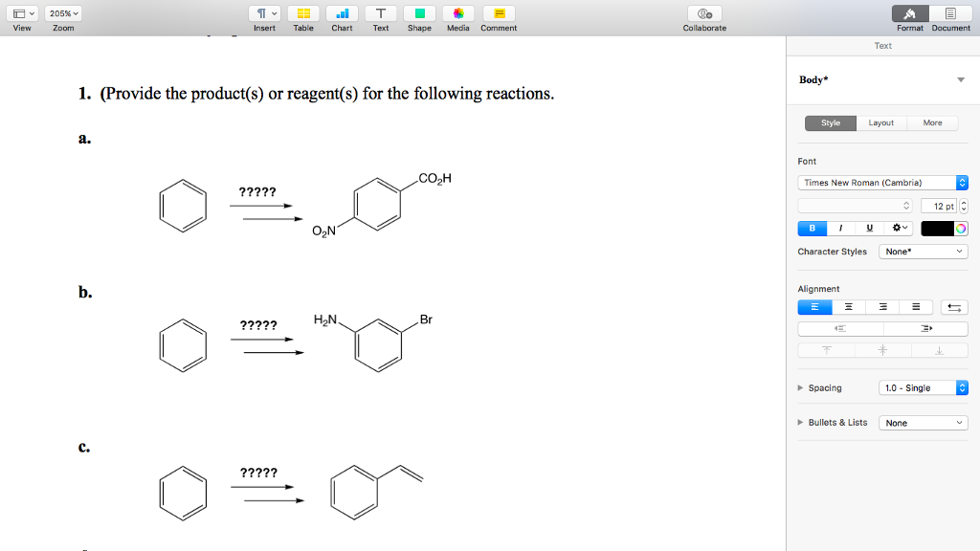This screenshot has height=551, width=980.
Task: Justify the text alignment
Action: coord(916,307)
